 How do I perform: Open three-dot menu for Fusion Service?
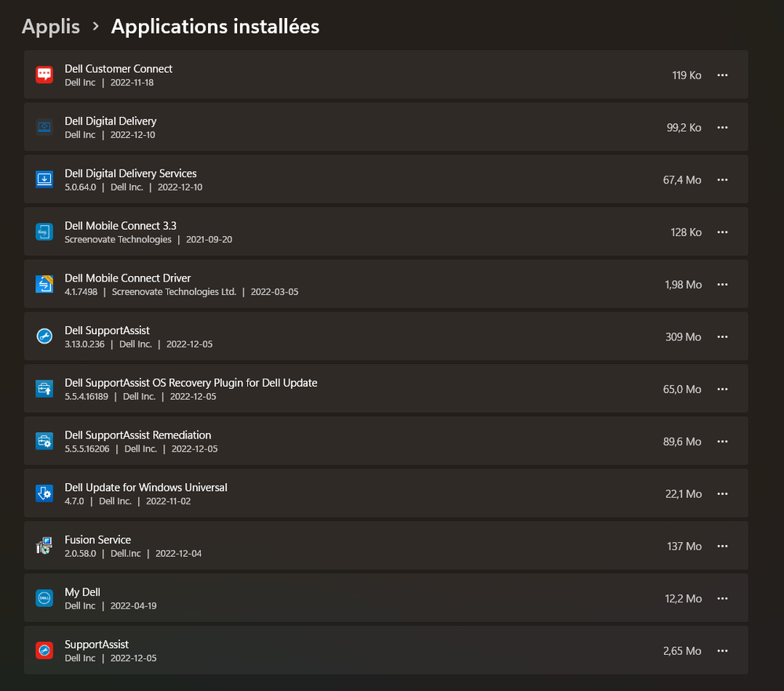[x=723, y=546]
